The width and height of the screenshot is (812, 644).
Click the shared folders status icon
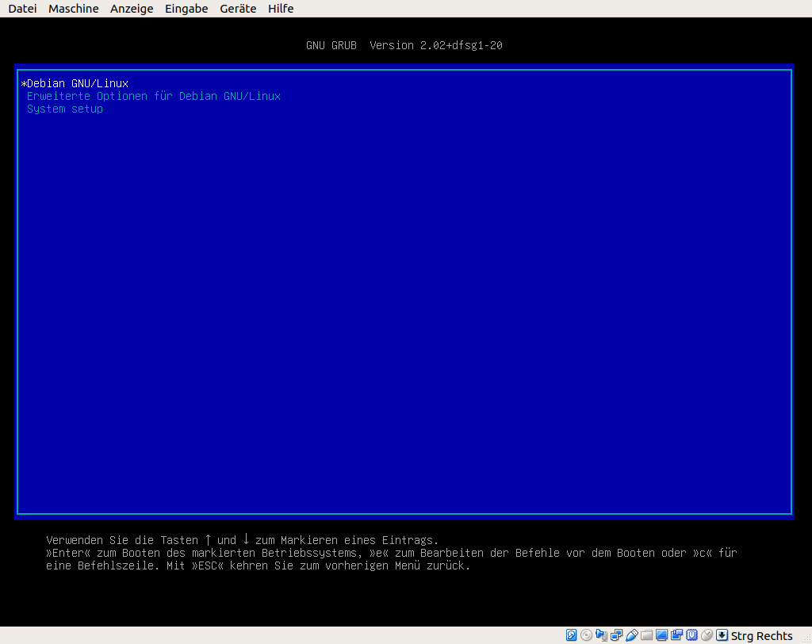coord(646,635)
